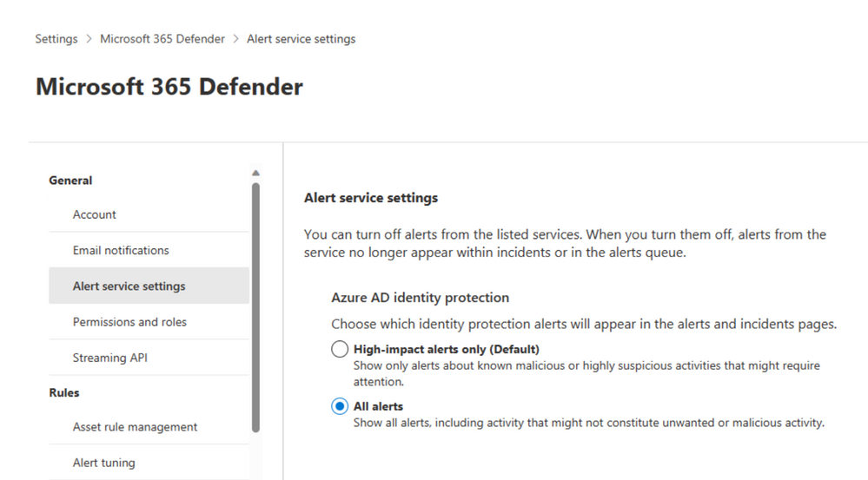Viewport: 868px width, 480px height.
Task: Select High-impact alerts only radio button
Action: point(340,350)
